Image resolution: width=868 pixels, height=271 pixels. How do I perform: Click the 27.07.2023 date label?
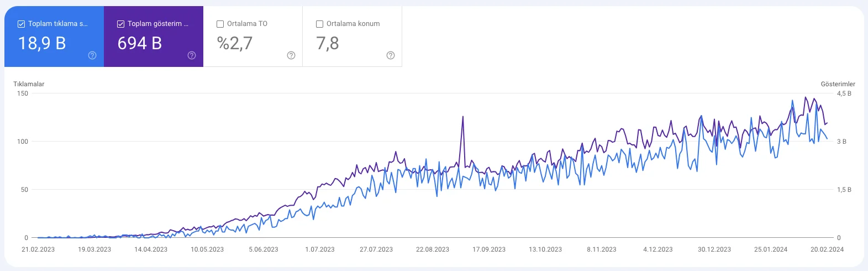click(x=376, y=249)
